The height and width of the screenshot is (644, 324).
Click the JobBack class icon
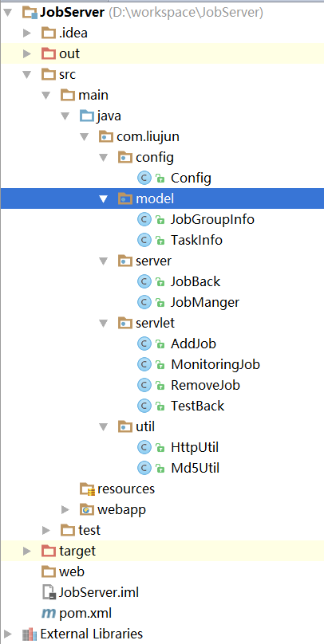point(144,282)
